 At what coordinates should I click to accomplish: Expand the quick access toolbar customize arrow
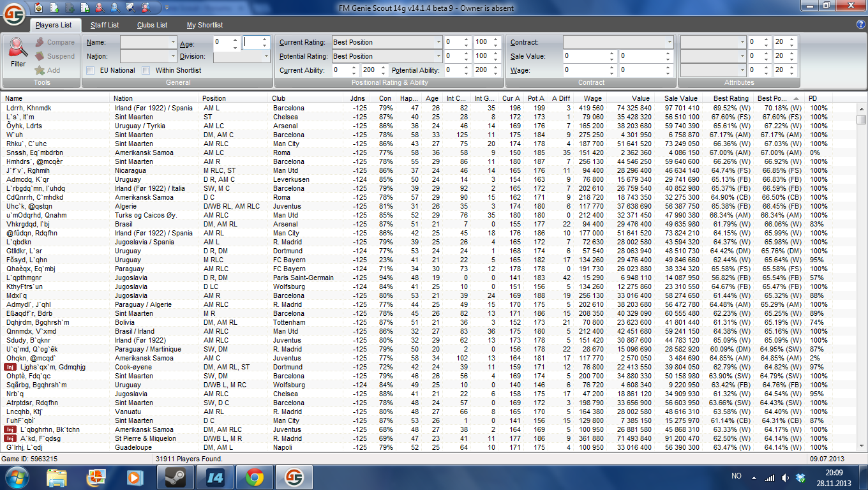(167, 8)
